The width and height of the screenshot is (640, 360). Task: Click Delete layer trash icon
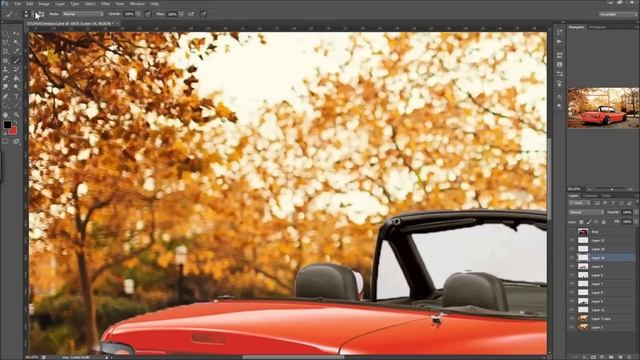click(629, 357)
